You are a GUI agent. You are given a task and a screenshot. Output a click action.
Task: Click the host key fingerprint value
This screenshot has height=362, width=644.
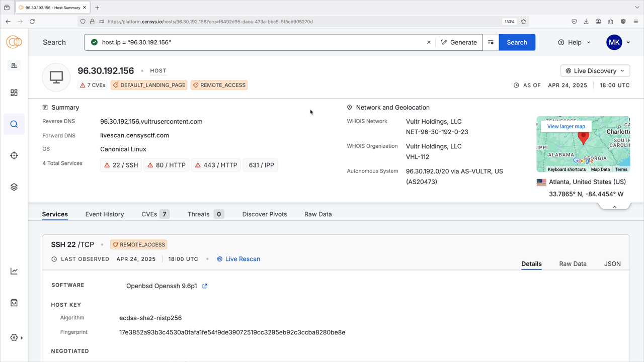coord(232,332)
